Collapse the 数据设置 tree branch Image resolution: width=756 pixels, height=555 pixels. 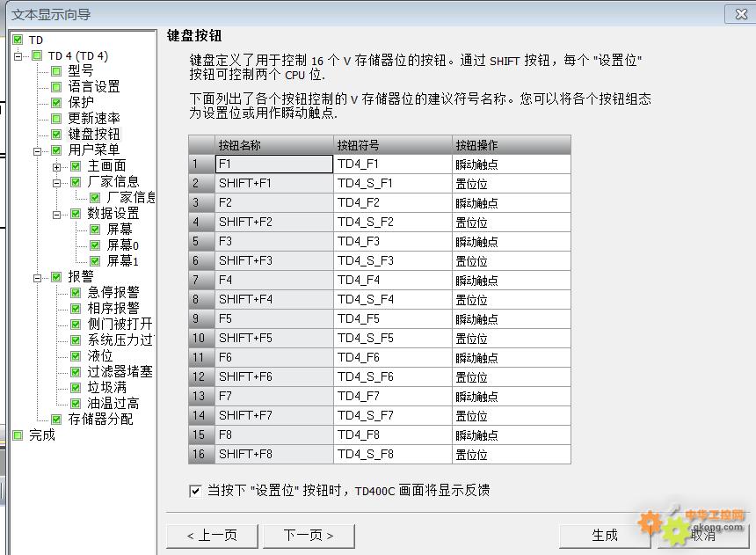[57, 214]
